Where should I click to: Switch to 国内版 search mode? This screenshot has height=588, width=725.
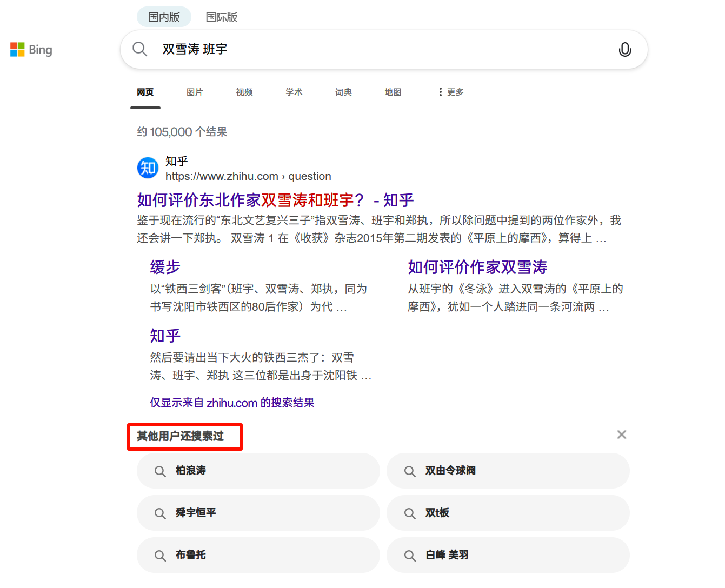tap(164, 17)
